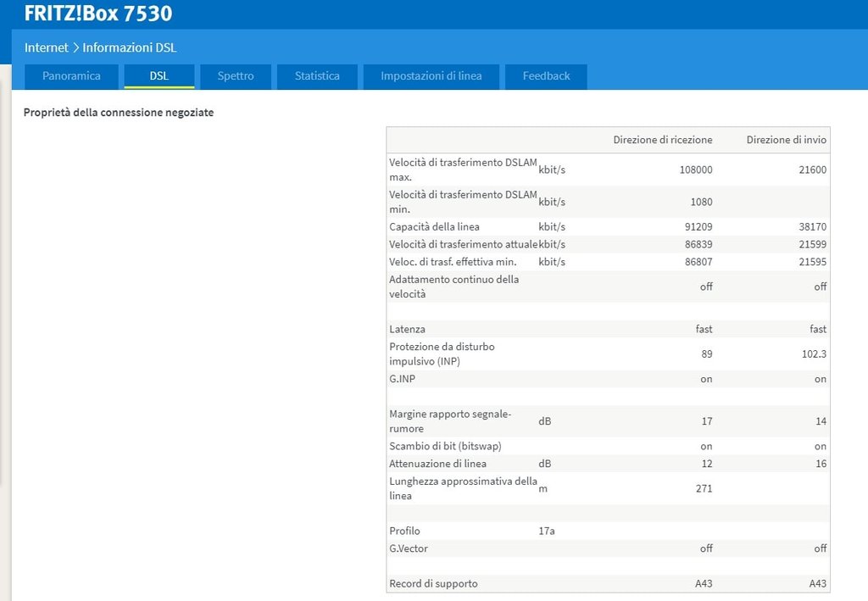This screenshot has width=868, height=601.
Task: Click the Direzione di ricezione column header
Action: [x=662, y=140]
